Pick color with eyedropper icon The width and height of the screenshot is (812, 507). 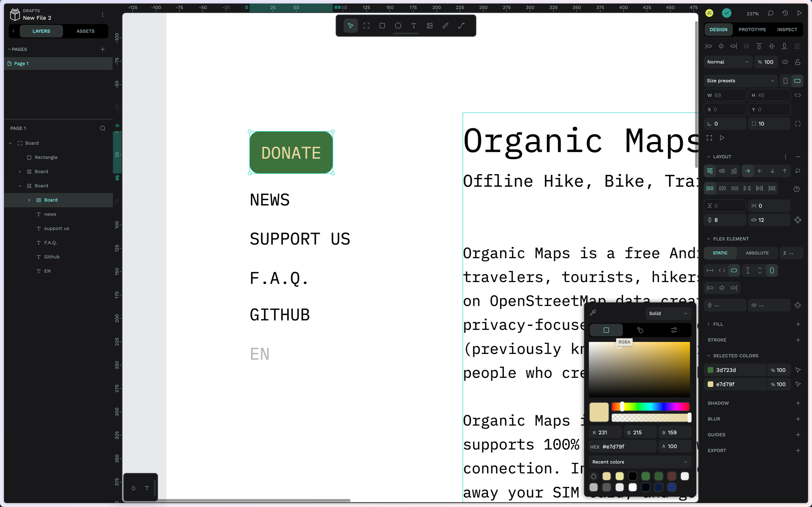[593, 313]
